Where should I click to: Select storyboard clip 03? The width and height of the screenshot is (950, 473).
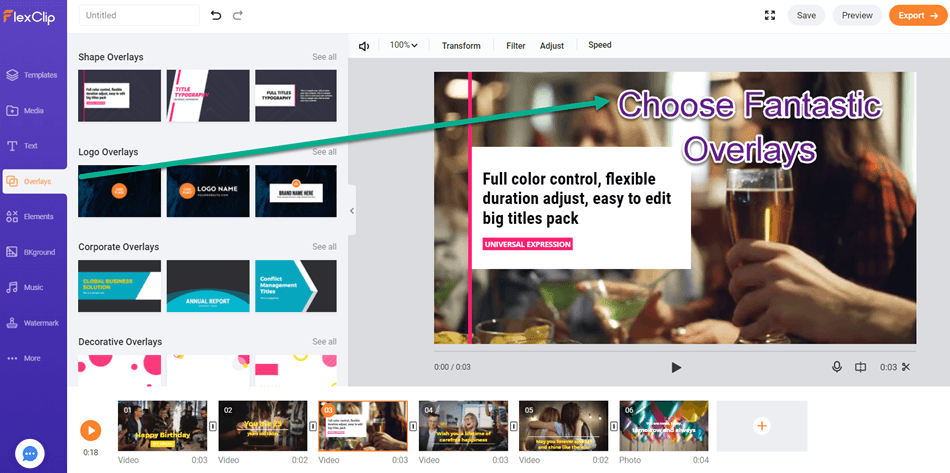[x=364, y=426]
